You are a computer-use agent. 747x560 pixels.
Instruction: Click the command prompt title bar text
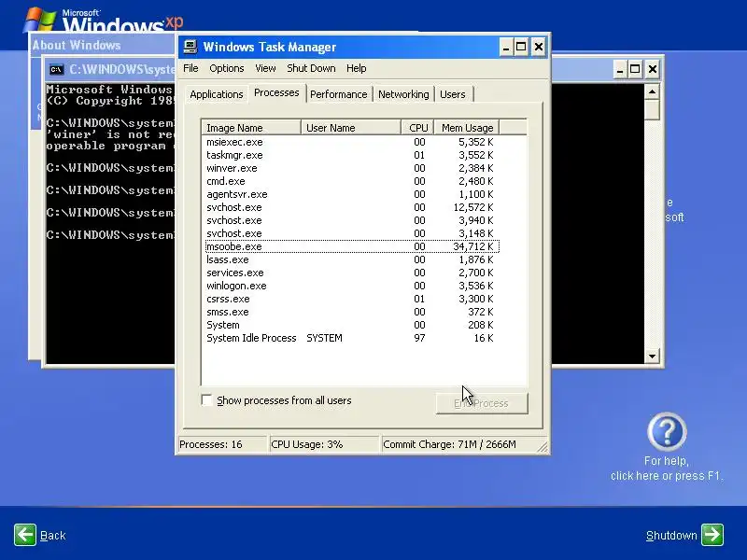122,69
